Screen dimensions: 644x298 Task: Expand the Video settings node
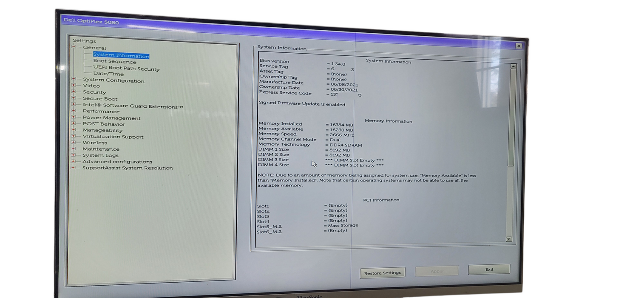point(74,85)
